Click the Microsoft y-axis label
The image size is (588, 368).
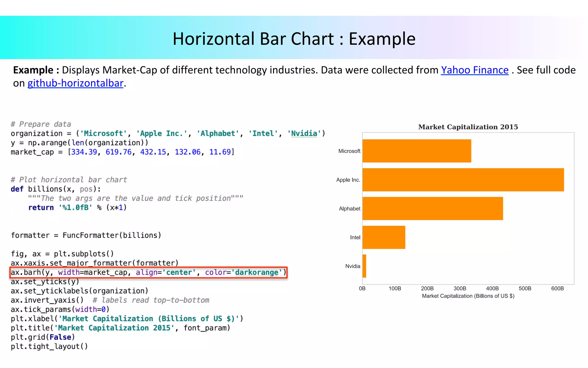pos(349,151)
